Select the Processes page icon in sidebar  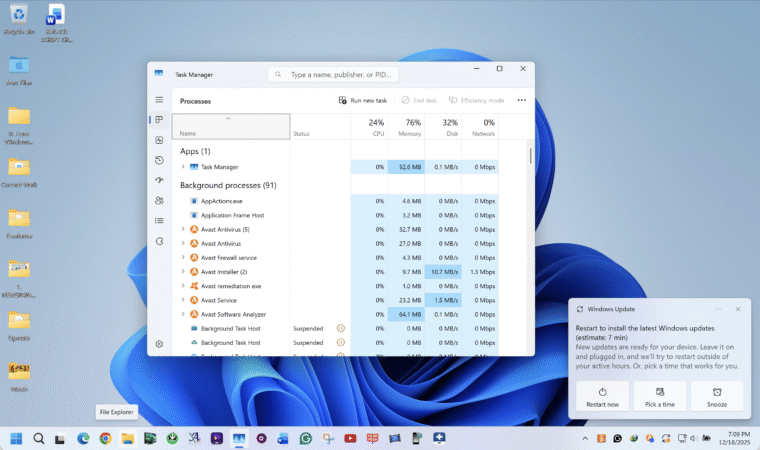pos(159,120)
